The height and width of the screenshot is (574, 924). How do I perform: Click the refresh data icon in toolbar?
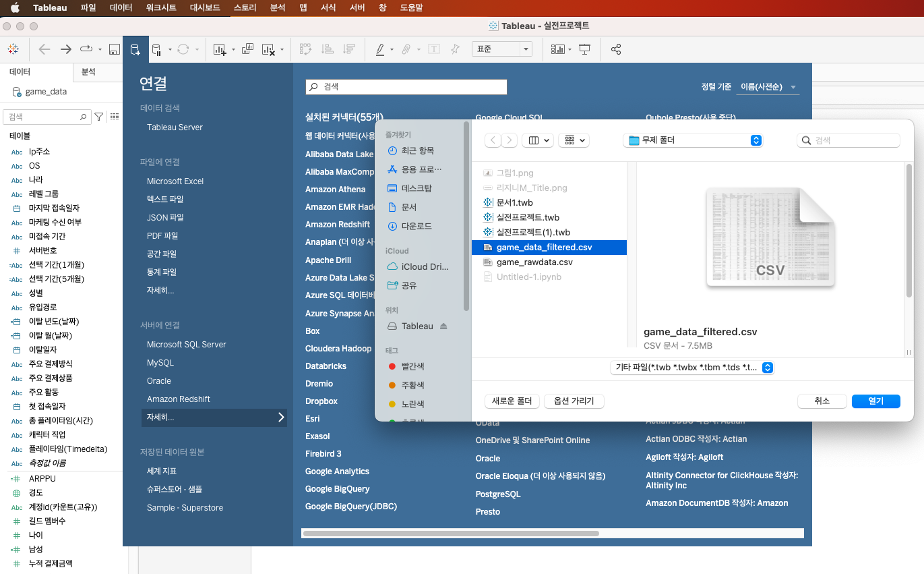pyautogui.click(x=183, y=49)
